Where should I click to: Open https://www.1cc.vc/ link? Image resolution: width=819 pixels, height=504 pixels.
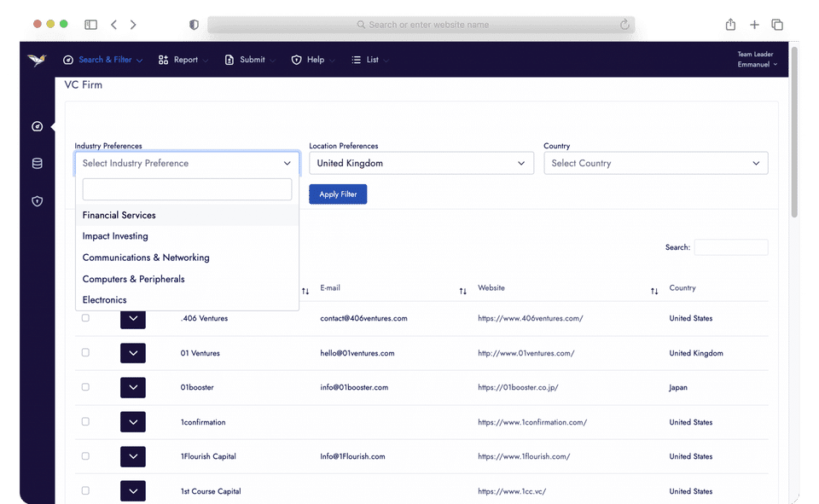512,491
